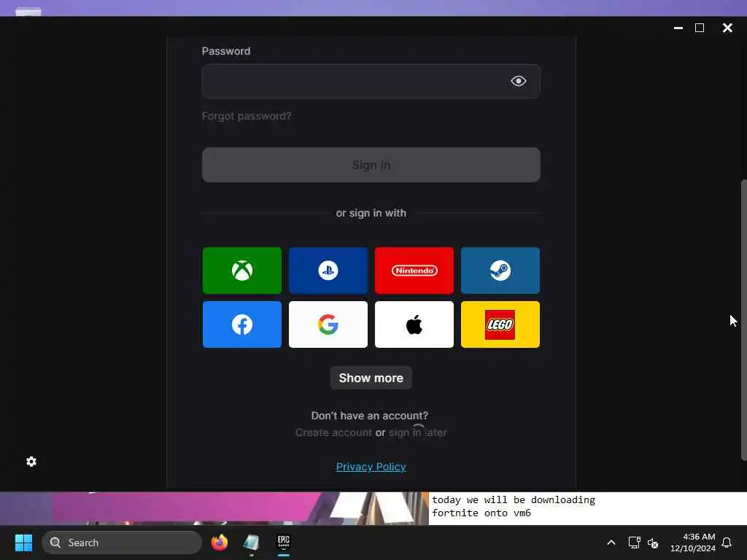
Task: Open the notification bell
Action: [x=727, y=542]
